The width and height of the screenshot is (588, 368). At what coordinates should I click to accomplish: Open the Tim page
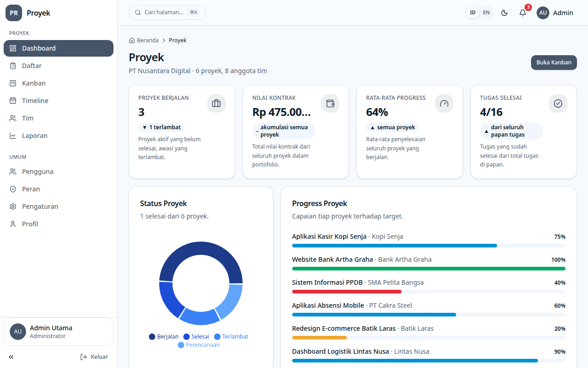pyautogui.click(x=58, y=118)
